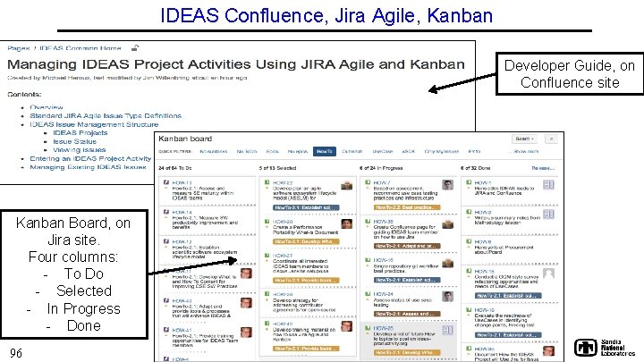Open issue key HOW-7 in In Progress

point(382,182)
